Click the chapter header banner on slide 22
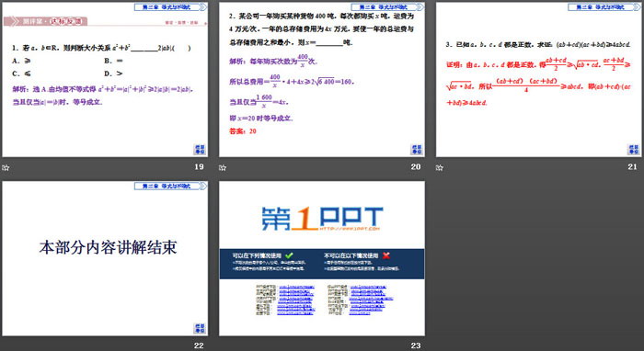Viewport: 644px width, 351px height. pos(171,186)
